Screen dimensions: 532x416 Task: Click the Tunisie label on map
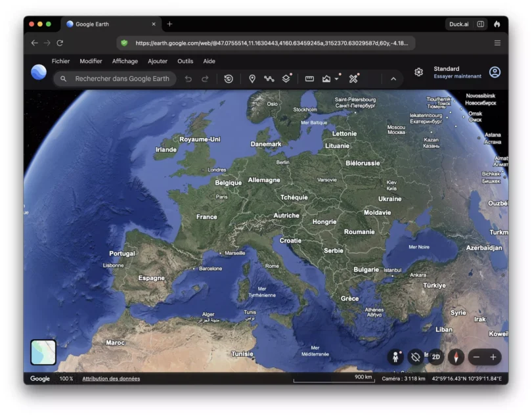click(242, 354)
